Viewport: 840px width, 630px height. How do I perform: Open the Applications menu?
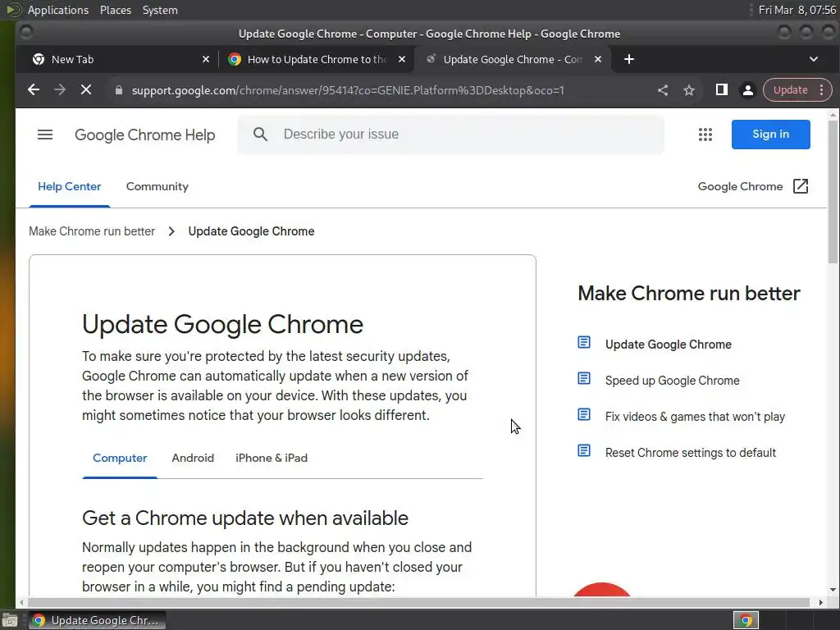(58, 10)
